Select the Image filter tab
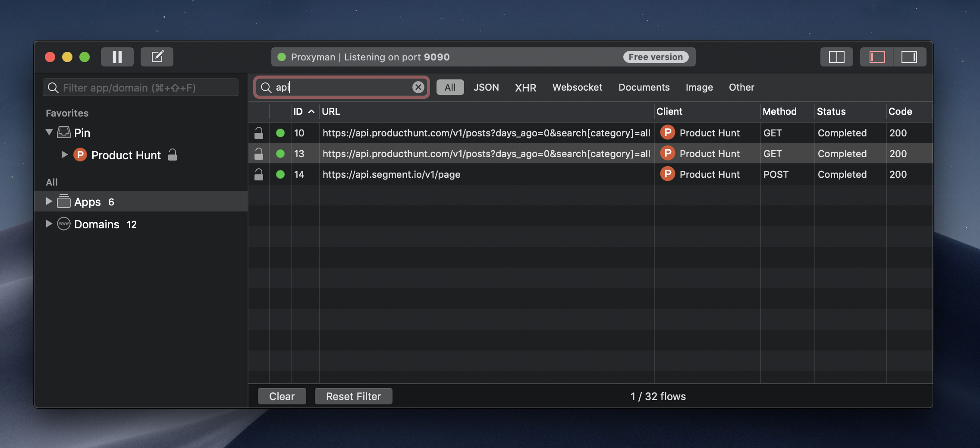 (x=699, y=88)
